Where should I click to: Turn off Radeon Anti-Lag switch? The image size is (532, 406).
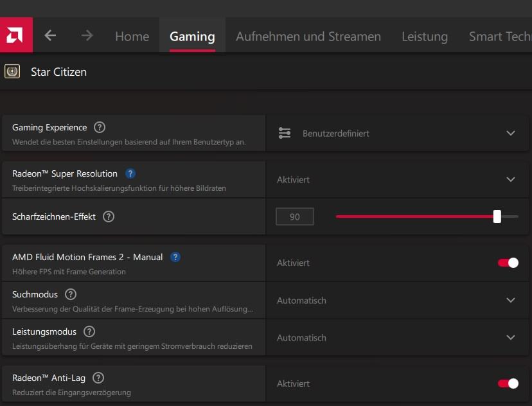point(508,384)
